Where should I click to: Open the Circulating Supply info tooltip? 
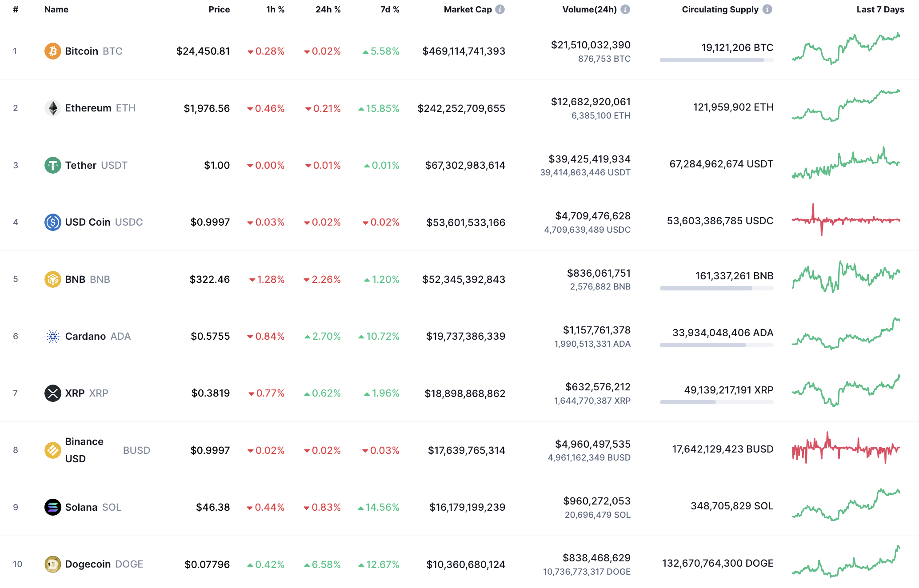[768, 9]
